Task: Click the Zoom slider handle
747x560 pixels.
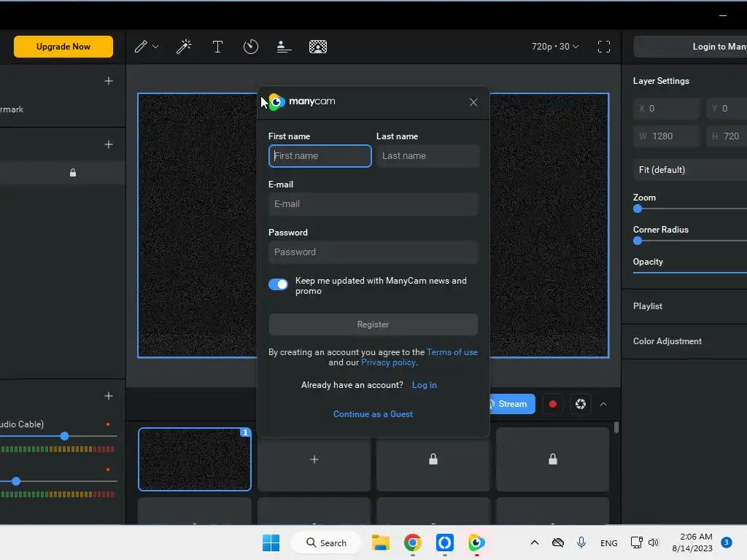Action: pyautogui.click(x=638, y=209)
